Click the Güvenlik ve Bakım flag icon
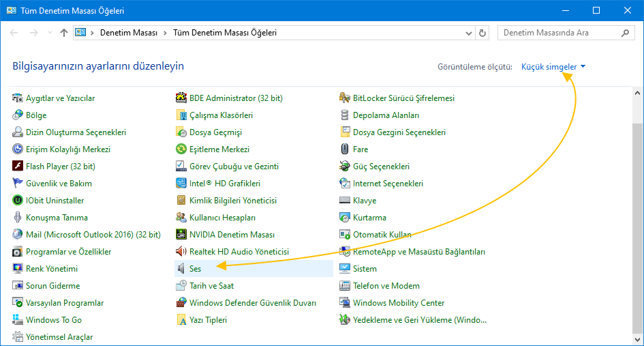644x346 pixels. (17, 184)
